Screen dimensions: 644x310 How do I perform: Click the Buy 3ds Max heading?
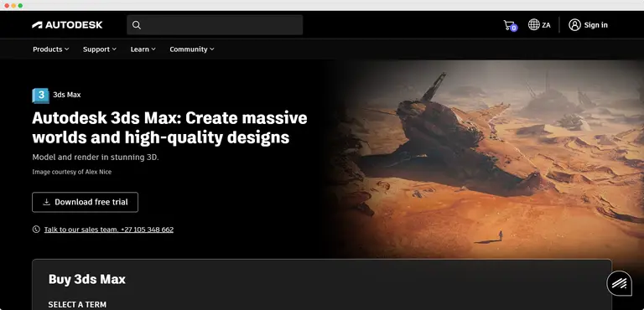pyautogui.click(x=87, y=280)
